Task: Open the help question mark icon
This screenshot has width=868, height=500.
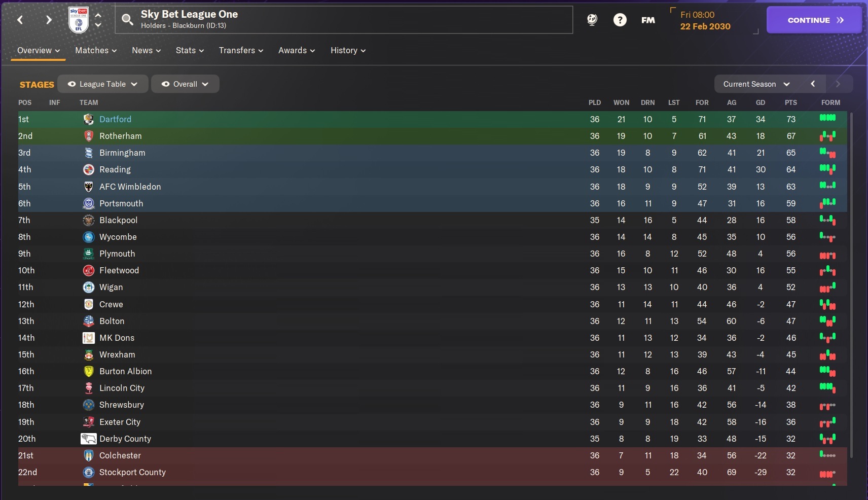Action: point(620,20)
